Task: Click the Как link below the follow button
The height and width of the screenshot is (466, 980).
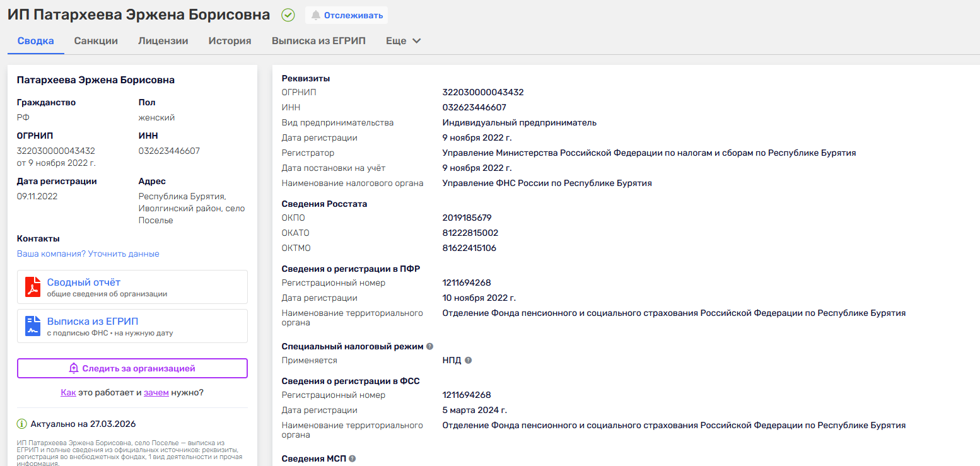Action: click(x=67, y=392)
